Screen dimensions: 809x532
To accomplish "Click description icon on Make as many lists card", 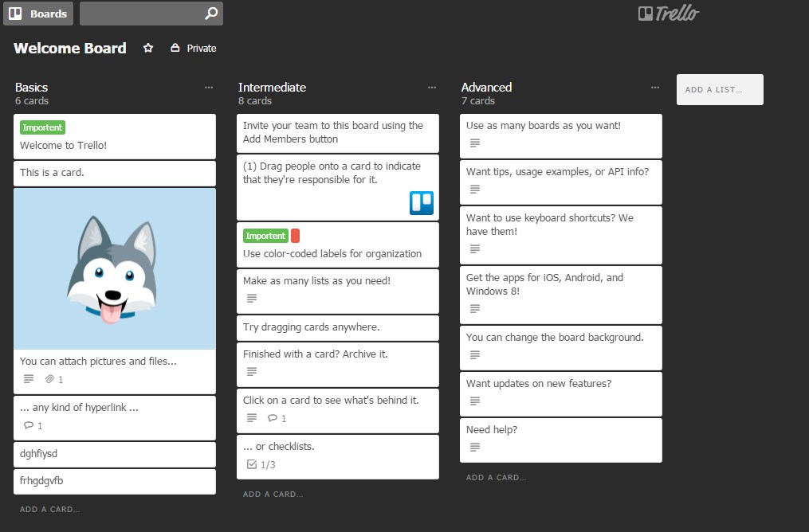I will coord(252,298).
